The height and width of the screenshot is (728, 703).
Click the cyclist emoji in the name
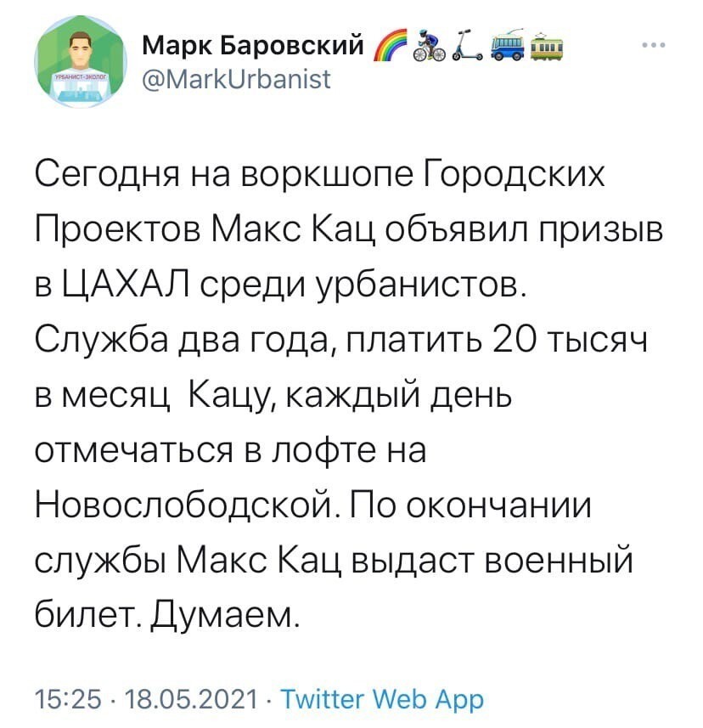429,46
